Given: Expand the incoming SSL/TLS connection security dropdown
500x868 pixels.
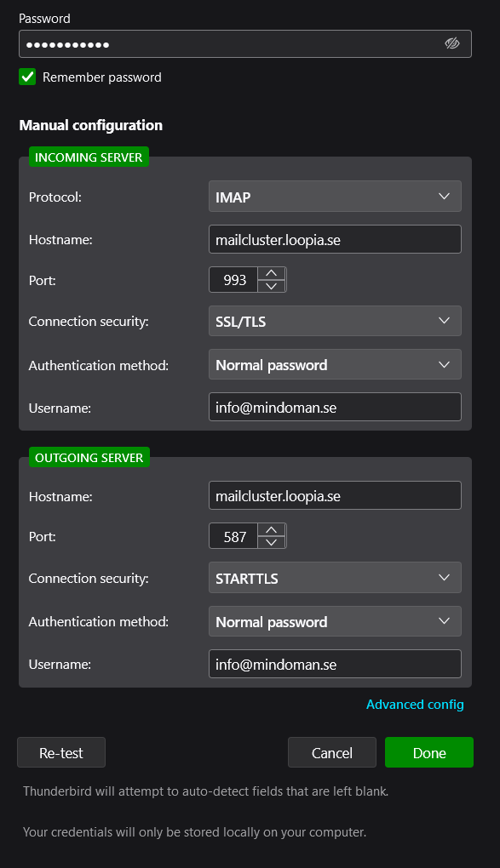Looking at the screenshot, I should [x=335, y=321].
